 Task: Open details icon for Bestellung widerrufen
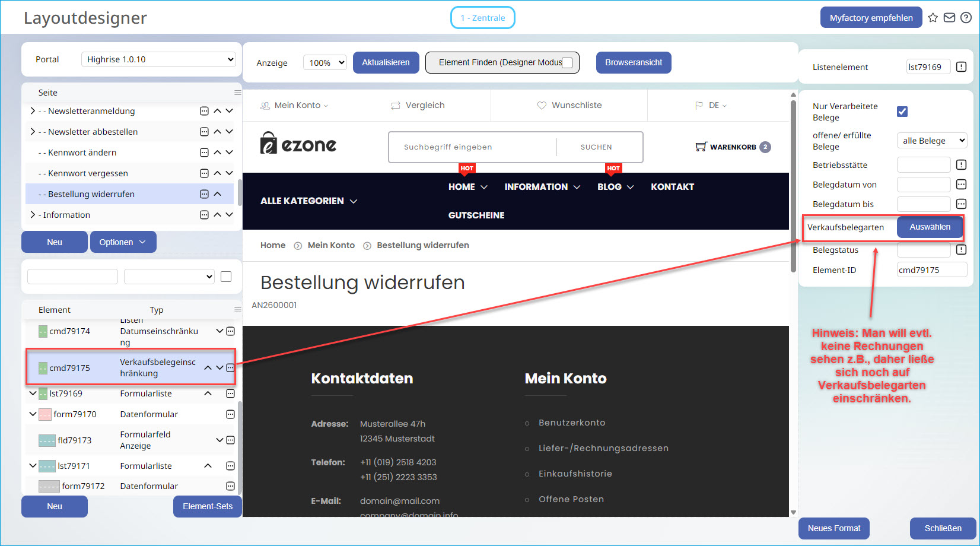tap(204, 194)
